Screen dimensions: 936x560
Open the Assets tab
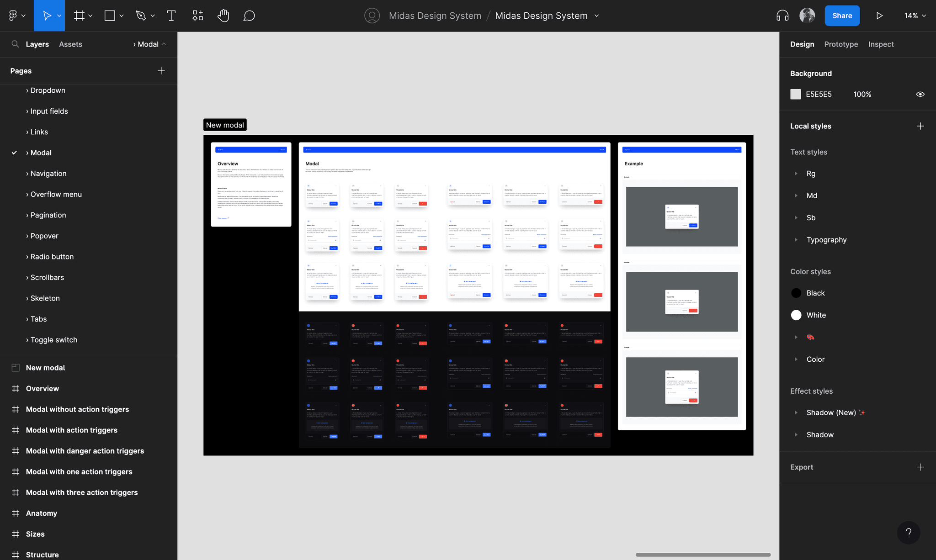point(70,44)
